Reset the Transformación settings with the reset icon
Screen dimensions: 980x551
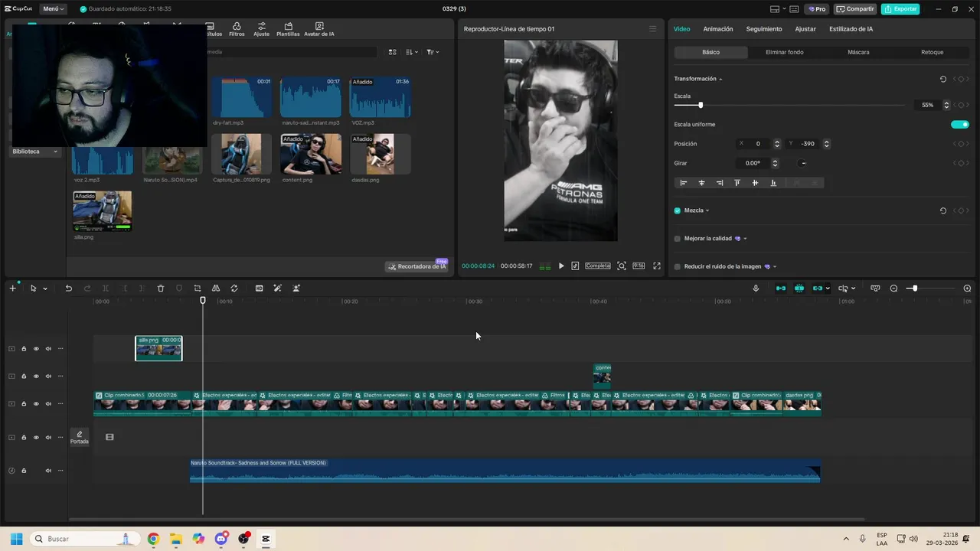[942, 79]
